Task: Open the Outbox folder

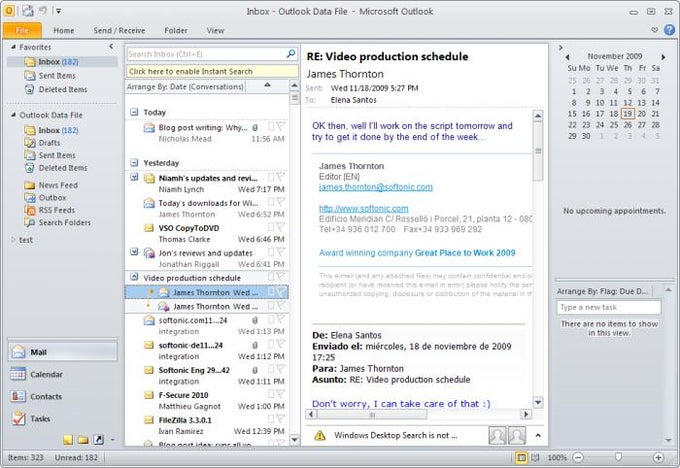Action: pyautogui.click(x=52, y=197)
